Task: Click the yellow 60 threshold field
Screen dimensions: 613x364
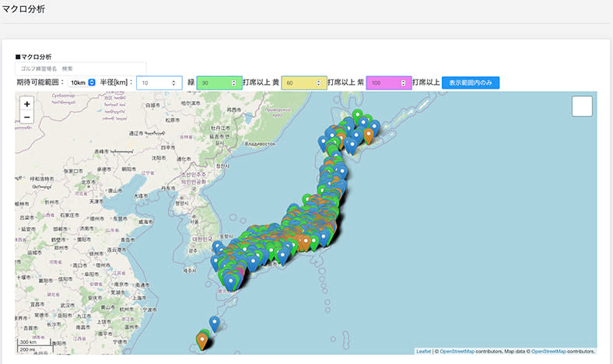Action: [x=298, y=82]
